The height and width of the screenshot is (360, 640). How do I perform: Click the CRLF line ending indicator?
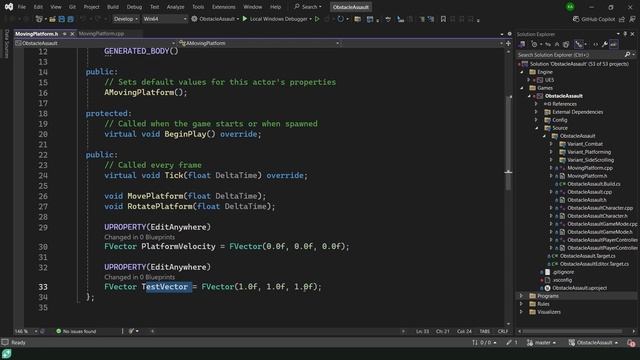coord(502,331)
